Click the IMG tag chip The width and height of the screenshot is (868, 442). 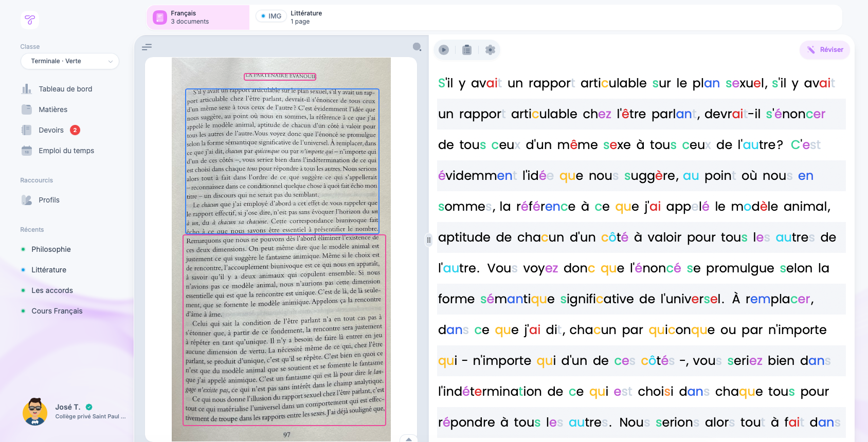click(271, 16)
